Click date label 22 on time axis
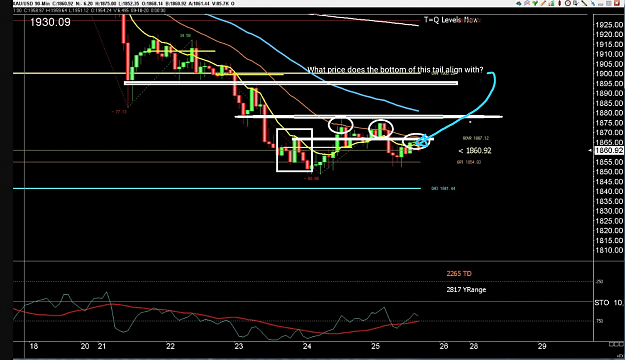The width and height of the screenshot is (625, 360). (170, 346)
